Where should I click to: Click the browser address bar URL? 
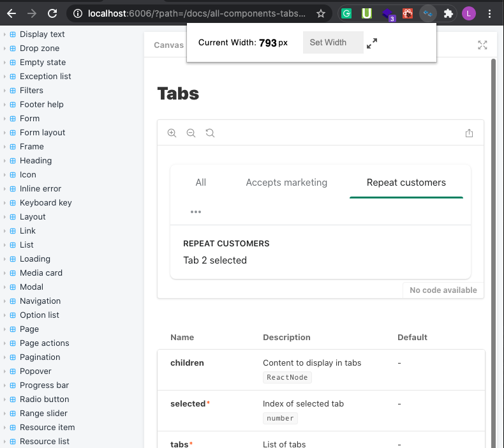[196, 13]
